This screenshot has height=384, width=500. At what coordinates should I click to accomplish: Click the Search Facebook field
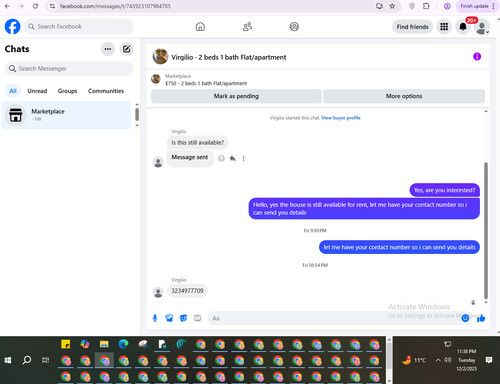pyautogui.click(x=79, y=26)
